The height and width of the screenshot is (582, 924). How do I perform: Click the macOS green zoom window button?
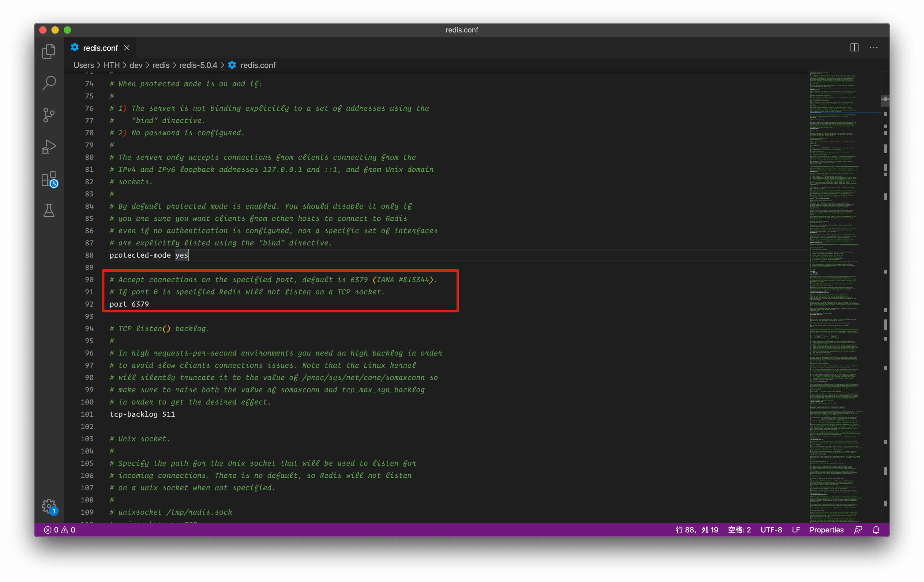click(68, 30)
